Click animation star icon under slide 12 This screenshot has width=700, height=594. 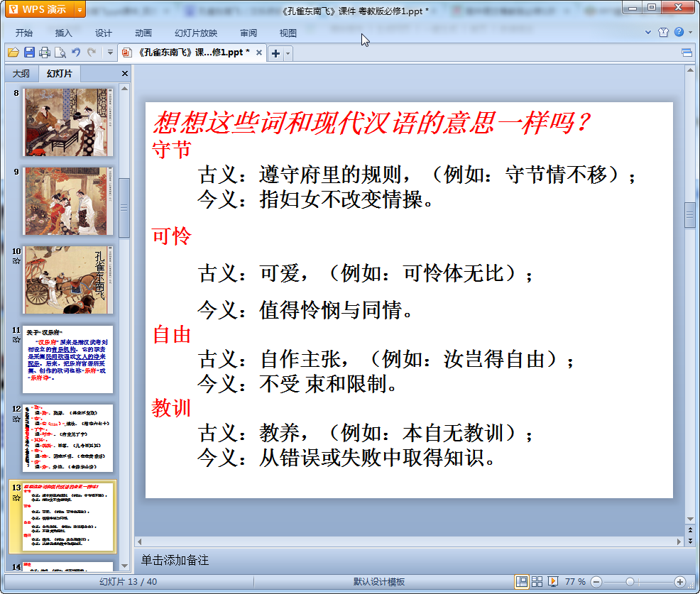[16, 419]
